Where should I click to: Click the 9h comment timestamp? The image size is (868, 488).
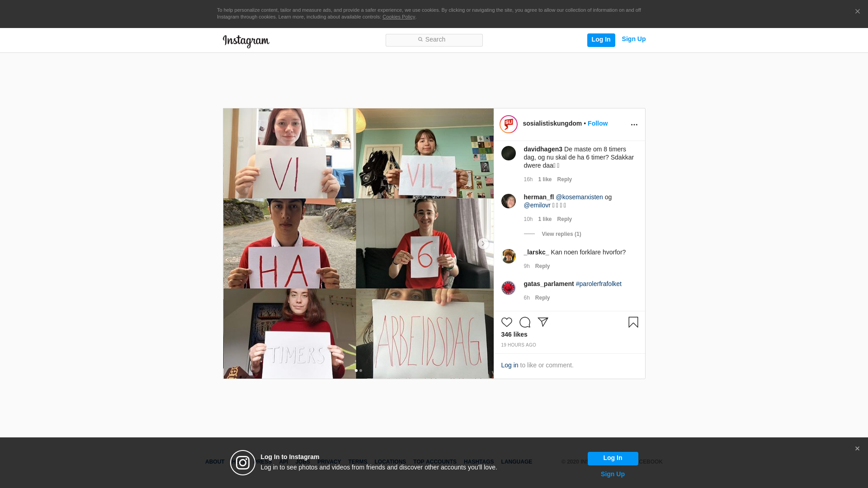(x=527, y=266)
